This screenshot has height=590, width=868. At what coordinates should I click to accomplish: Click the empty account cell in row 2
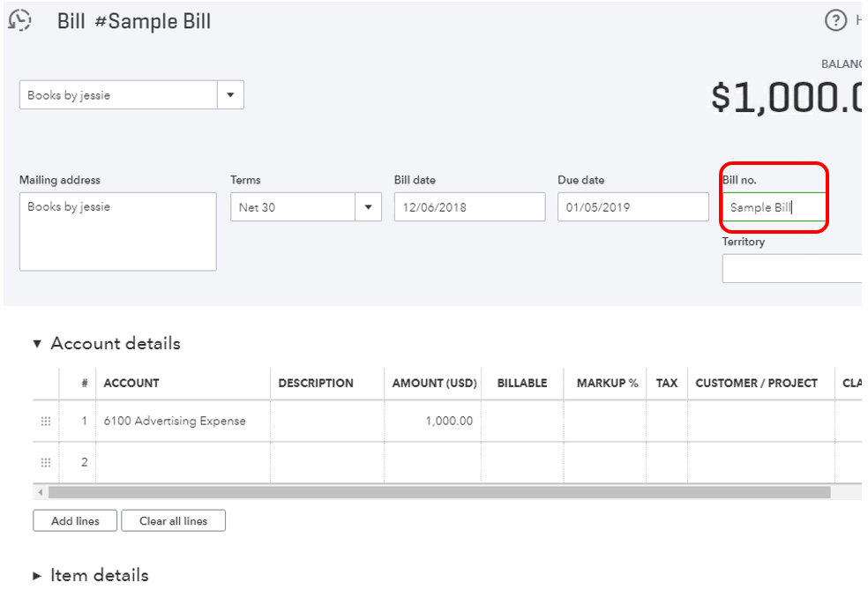pyautogui.click(x=183, y=462)
